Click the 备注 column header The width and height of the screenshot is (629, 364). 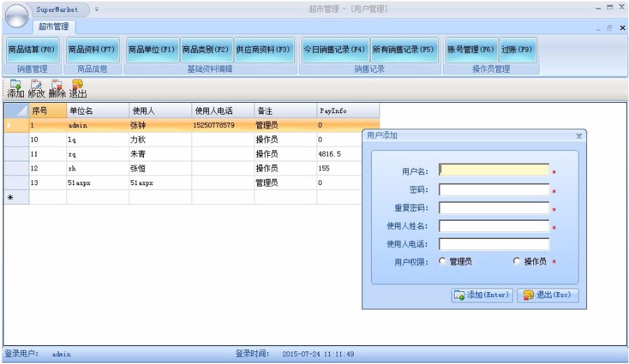(286, 110)
